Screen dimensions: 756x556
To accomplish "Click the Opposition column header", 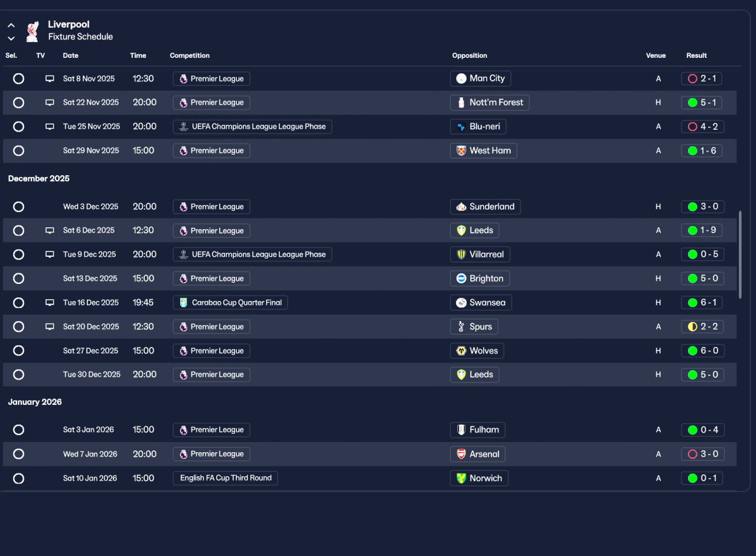I will click(x=470, y=55).
